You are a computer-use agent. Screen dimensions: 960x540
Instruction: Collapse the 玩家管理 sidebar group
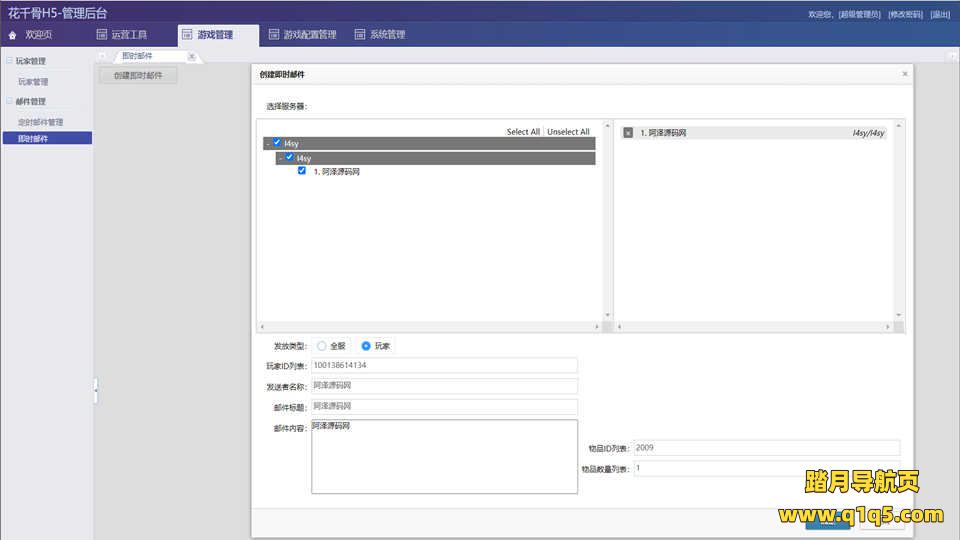(x=10, y=61)
